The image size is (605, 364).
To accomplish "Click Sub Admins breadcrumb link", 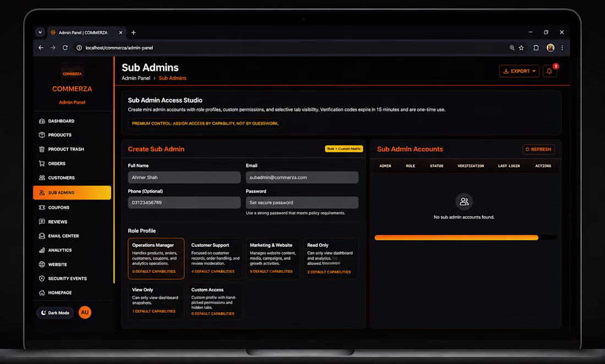I will pos(173,78).
